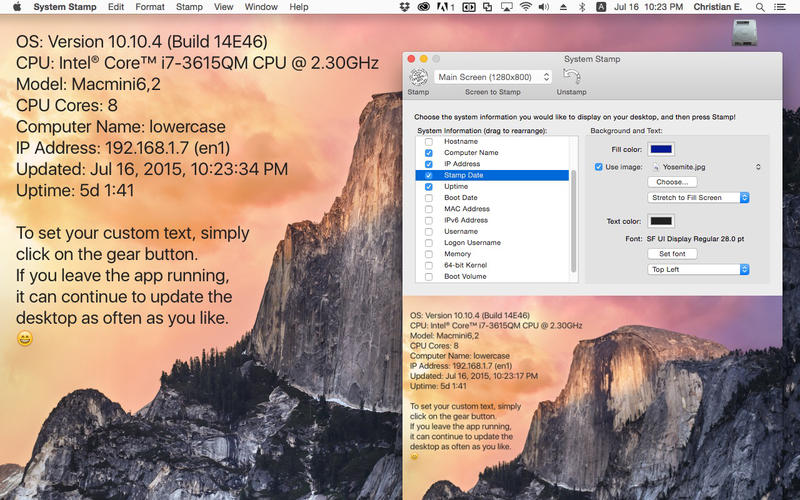Viewport: 800px width, 500px height.
Task: Click the Choose... button
Action: coord(671,182)
